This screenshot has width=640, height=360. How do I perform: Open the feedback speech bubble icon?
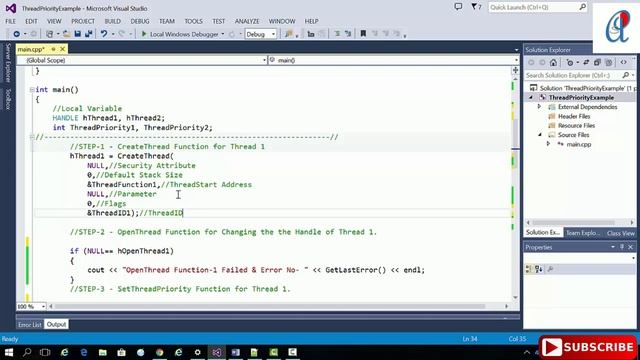click(458, 7)
